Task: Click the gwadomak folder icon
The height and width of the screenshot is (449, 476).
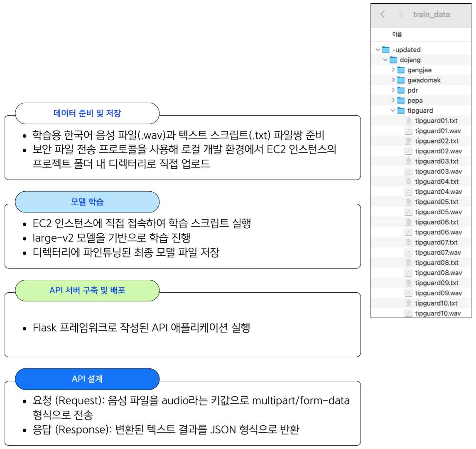Action: (401, 80)
